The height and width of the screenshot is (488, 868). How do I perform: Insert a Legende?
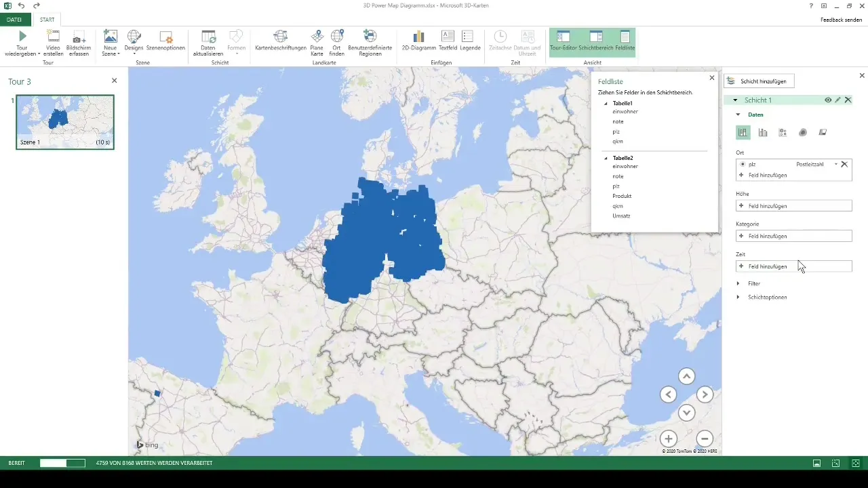(x=470, y=41)
